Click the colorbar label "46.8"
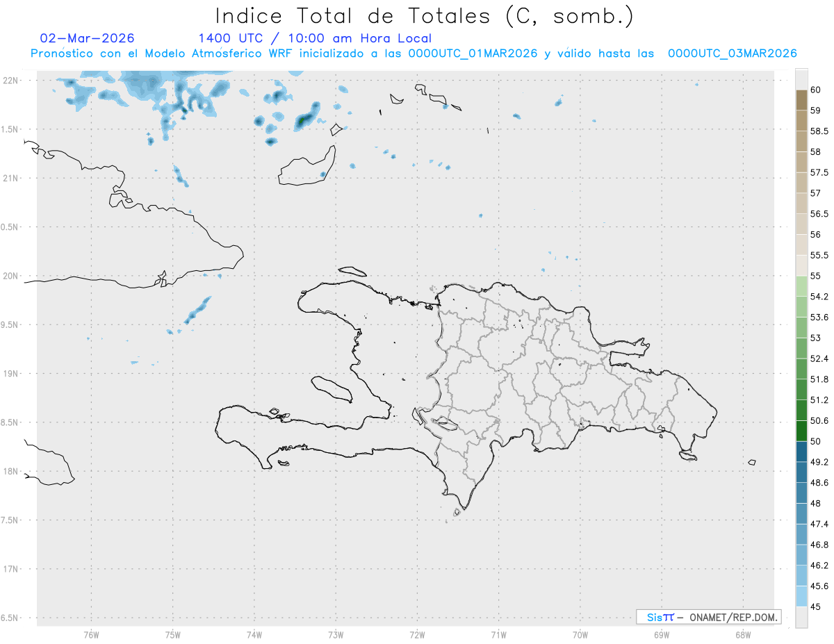 [819, 545]
